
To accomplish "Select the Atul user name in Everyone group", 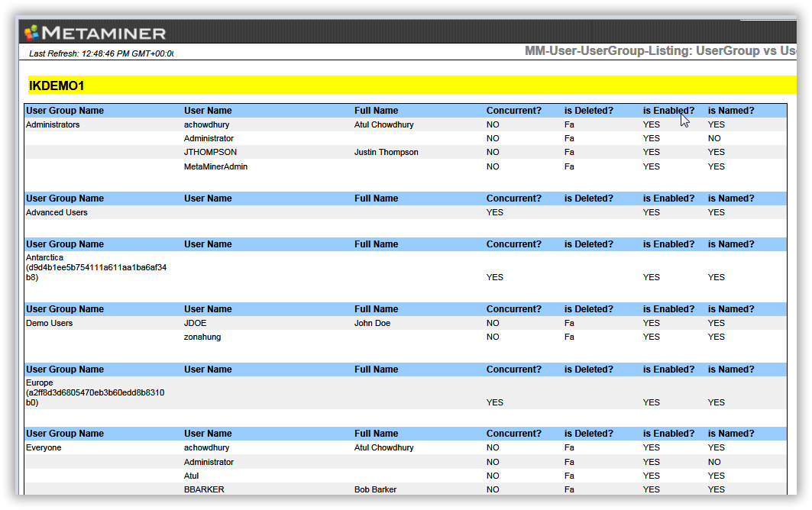I will 191,476.
